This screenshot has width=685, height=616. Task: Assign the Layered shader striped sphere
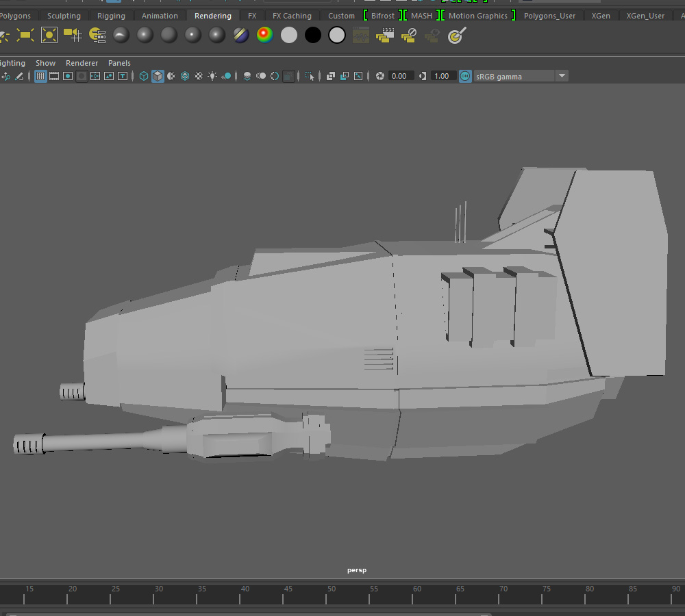click(240, 35)
